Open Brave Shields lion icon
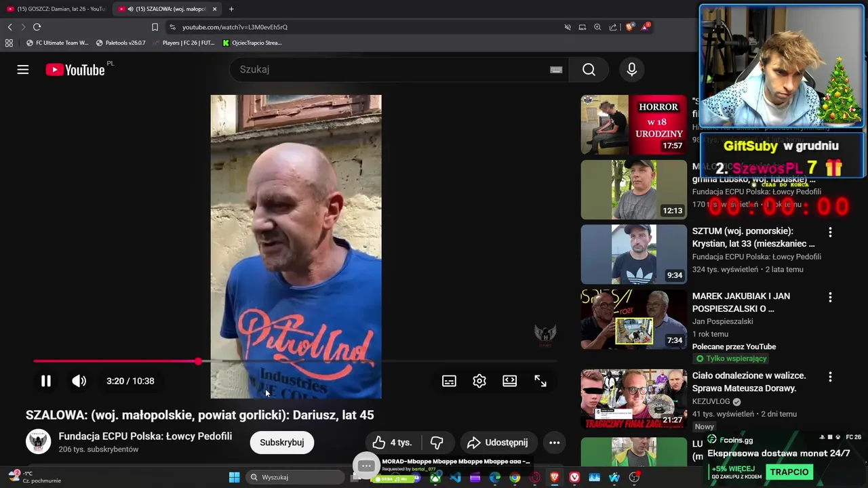 629,27
